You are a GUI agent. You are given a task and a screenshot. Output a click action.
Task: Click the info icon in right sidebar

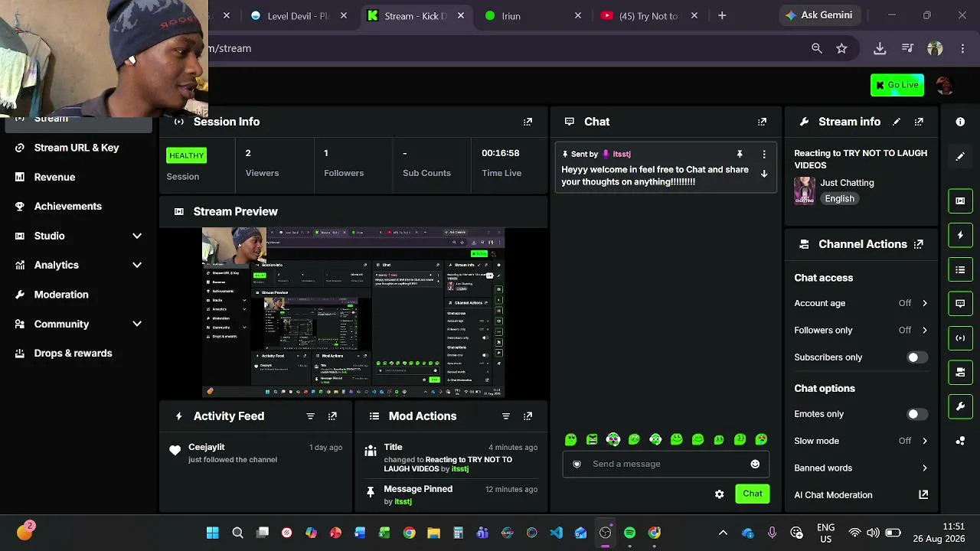point(960,122)
